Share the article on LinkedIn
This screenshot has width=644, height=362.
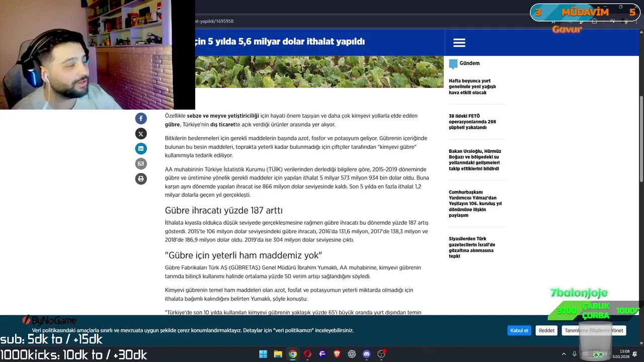141,148
